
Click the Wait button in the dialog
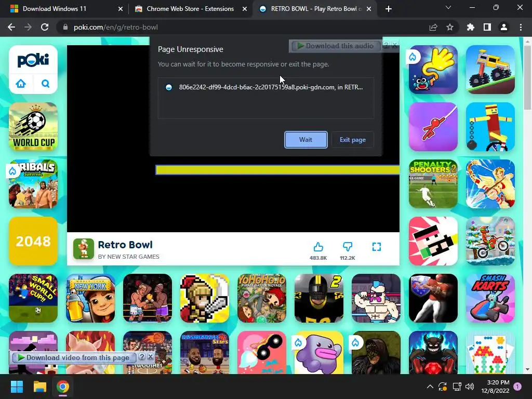[x=305, y=140]
